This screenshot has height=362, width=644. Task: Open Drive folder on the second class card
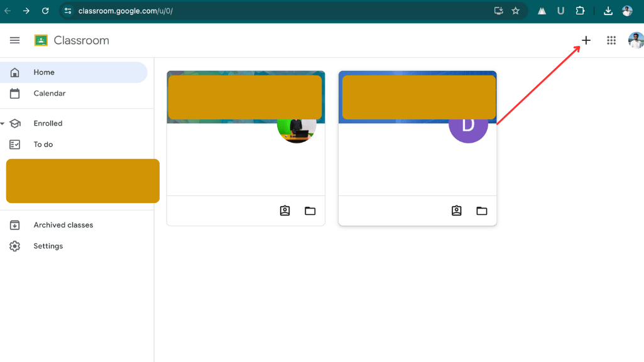[481, 211]
